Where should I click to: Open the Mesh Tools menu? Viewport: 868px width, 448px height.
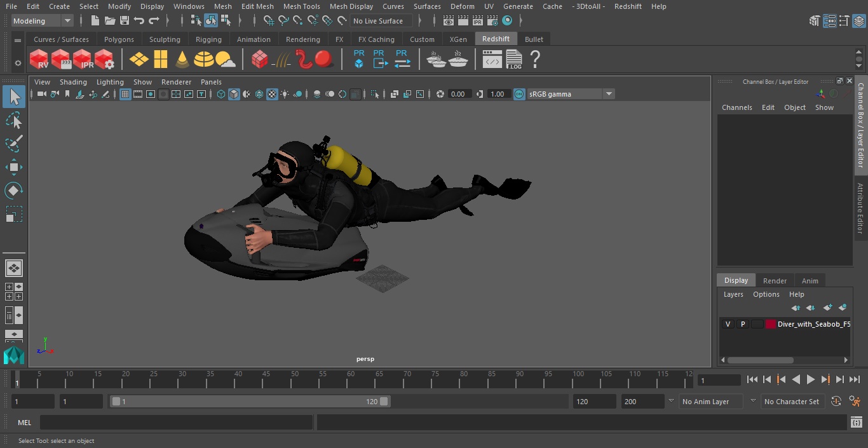coord(301,6)
